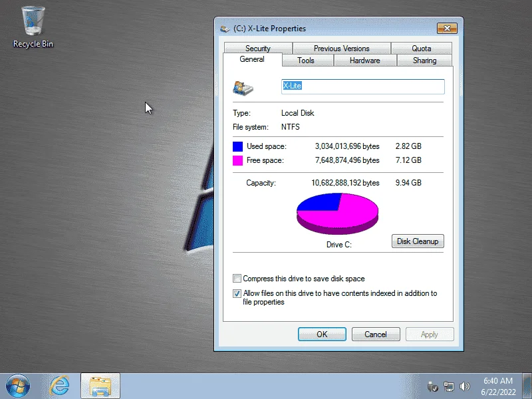Screen dimensions: 532x399
Task: Enable Compress this drive checkbox
Action: pyautogui.click(x=237, y=279)
